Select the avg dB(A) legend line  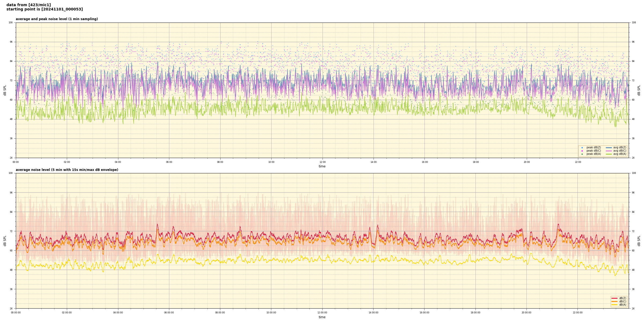click(x=609, y=154)
